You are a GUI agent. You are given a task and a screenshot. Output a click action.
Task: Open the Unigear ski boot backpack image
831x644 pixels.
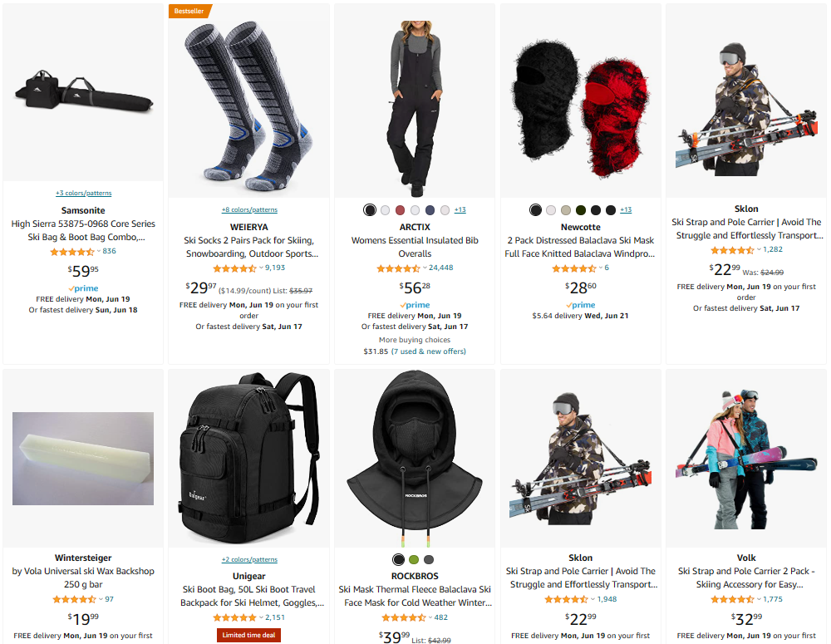248,459
